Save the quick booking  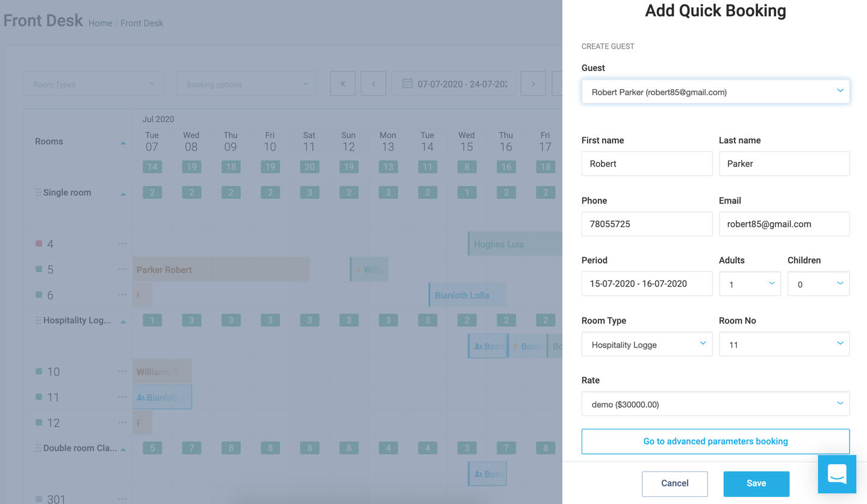coord(756,484)
